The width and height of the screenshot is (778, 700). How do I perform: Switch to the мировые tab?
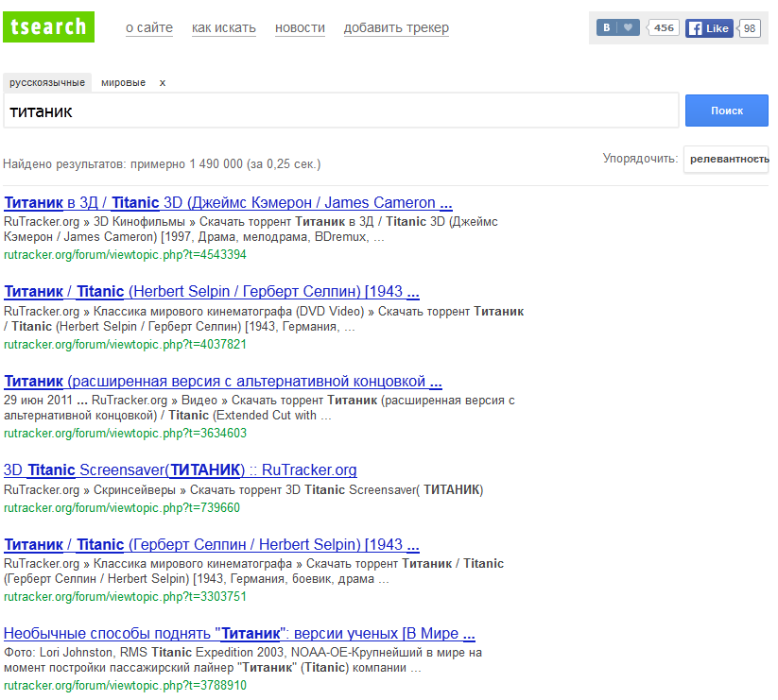coord(123,82)
